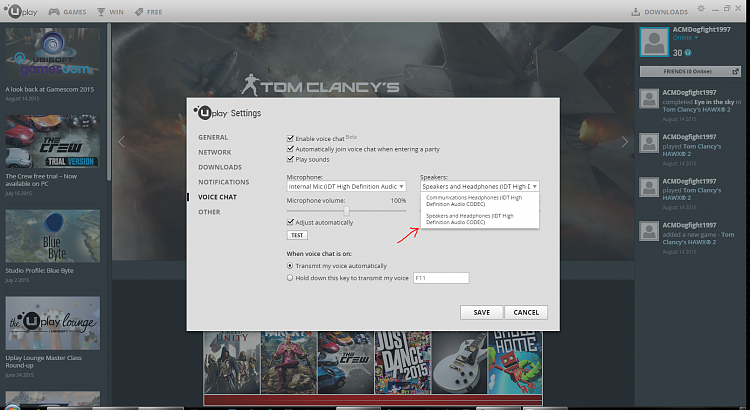The image size is (750, 410).
Task: Click the TEST microphone button
Action: [297, 235]
